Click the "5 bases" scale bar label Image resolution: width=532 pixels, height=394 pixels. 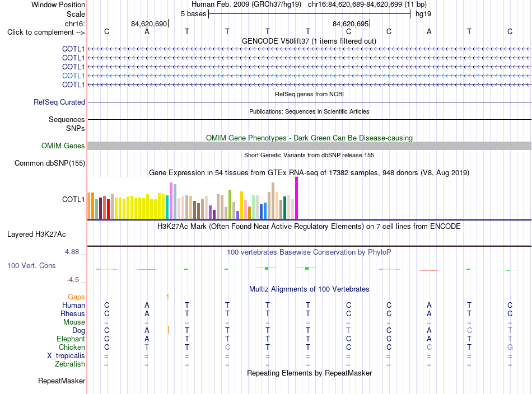click(x=193, y=14)
